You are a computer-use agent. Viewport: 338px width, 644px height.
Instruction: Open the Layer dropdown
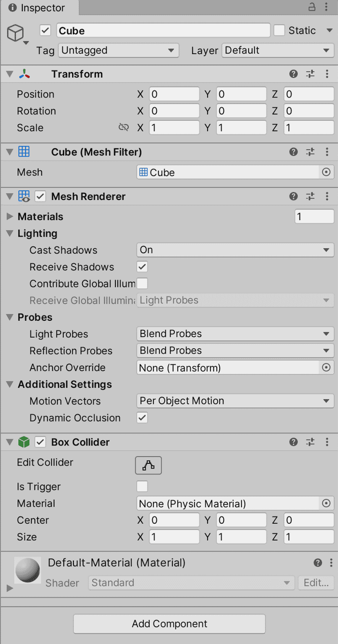(278, 50)
